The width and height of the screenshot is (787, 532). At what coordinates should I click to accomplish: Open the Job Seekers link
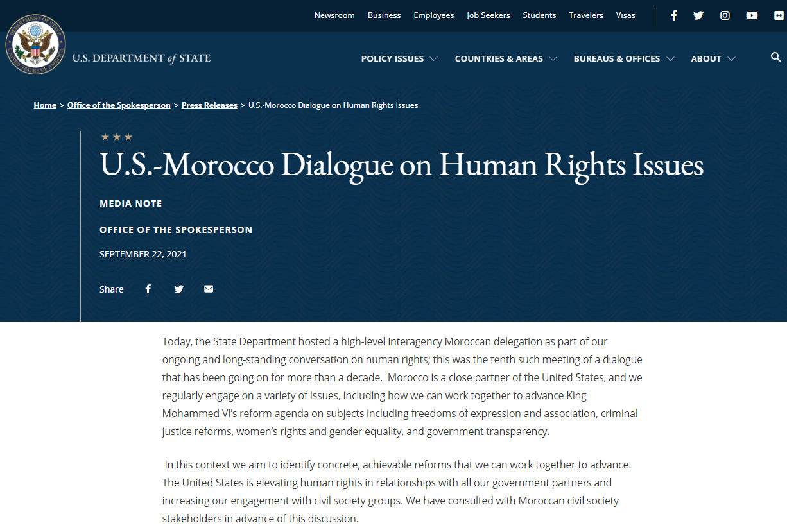[489, 15]
